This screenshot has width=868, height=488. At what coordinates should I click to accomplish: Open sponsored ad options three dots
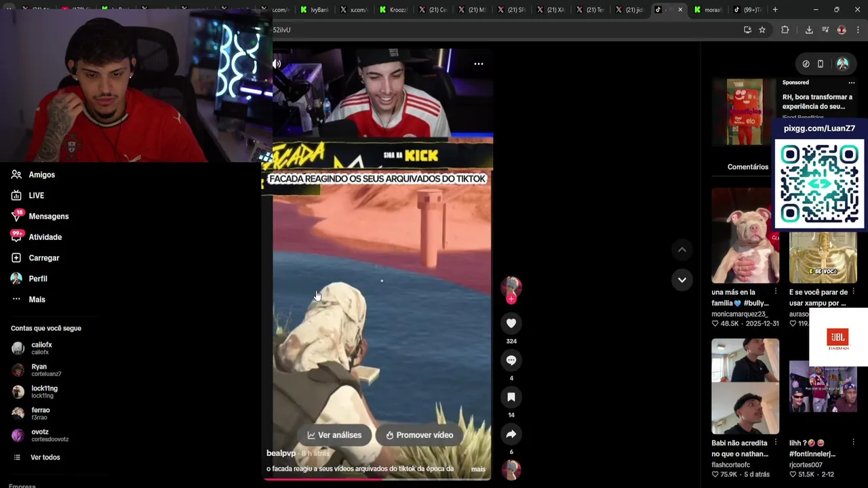pyautogui.click(x=852, y=83)
